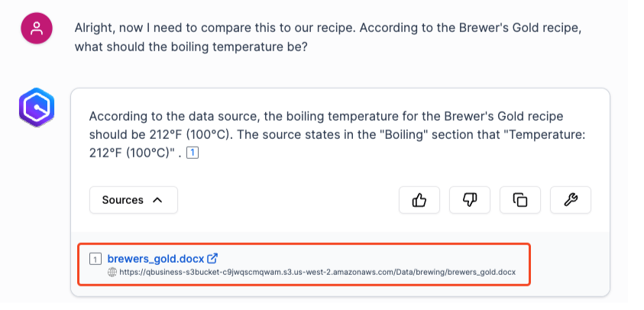
Task: Click the thumbs down feedback icon
Action: click(x=469, y=200)
